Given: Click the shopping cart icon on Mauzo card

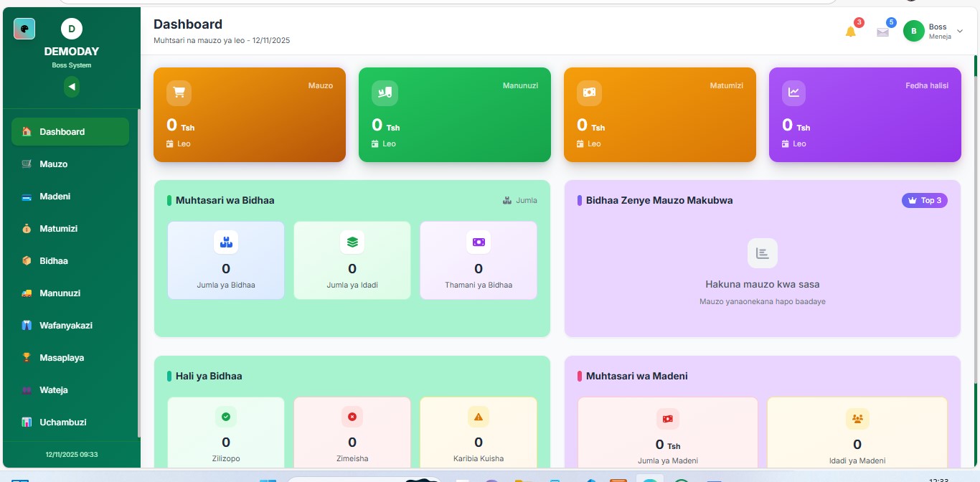Looking at the screenshot, I should pyautogui.click(x=179, y=93).
